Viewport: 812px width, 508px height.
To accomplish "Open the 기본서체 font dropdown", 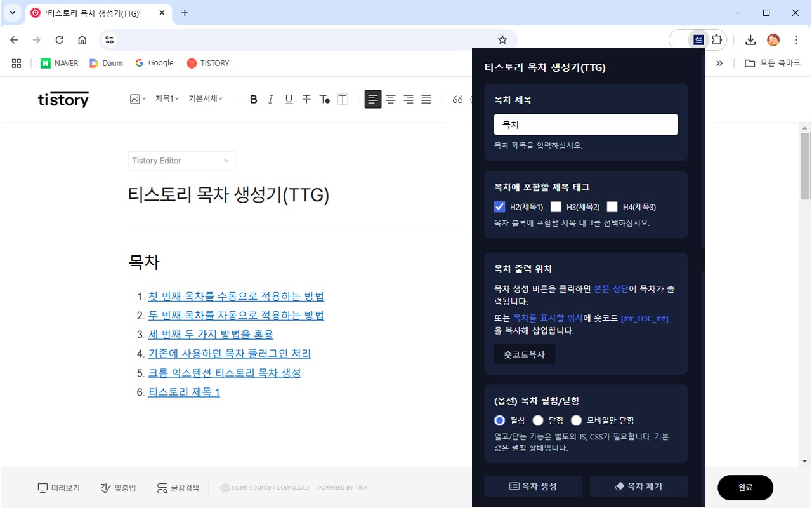I will [206, 99].
